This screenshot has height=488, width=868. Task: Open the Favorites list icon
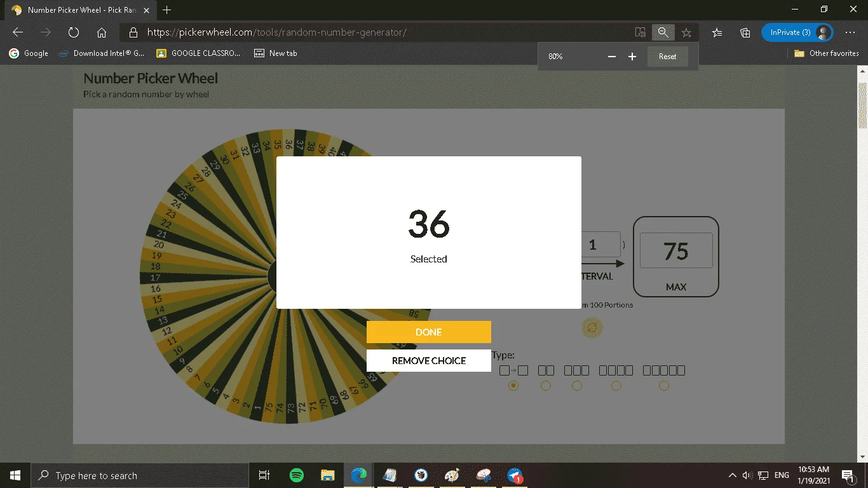point(717,32)
